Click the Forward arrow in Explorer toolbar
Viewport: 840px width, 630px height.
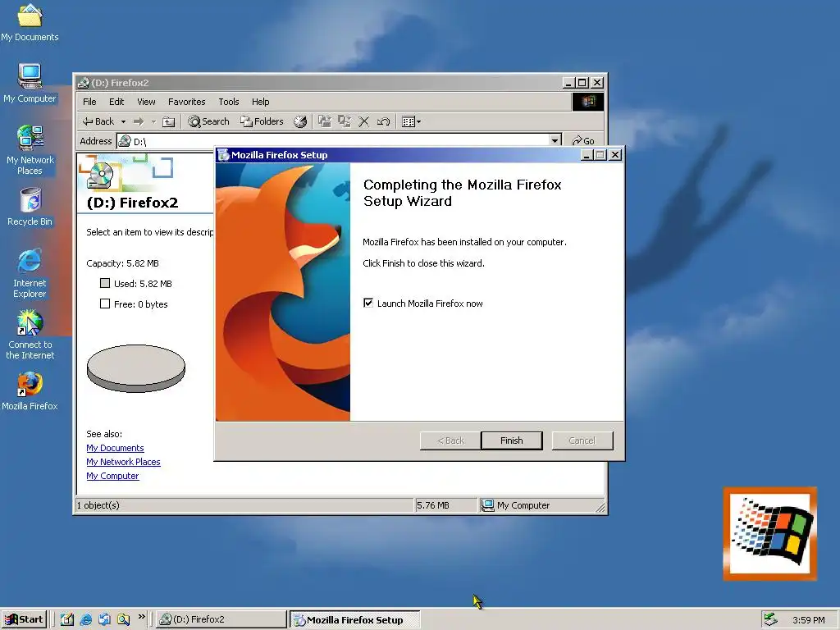139,121
